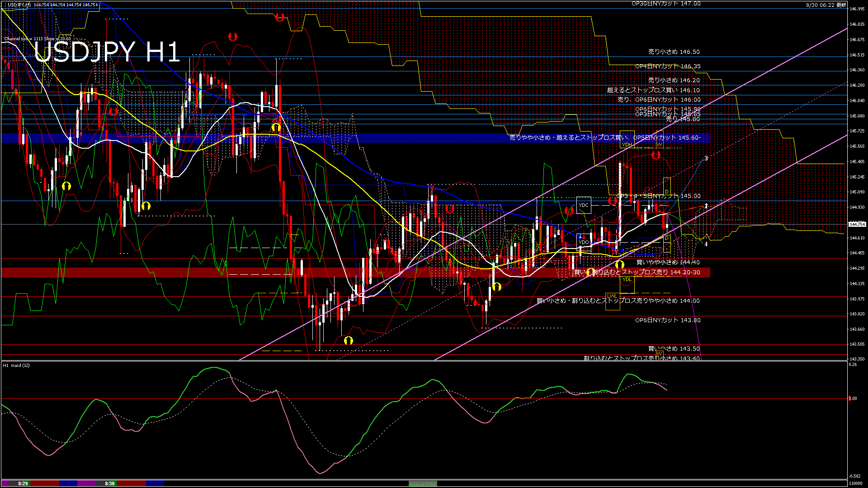Click the yellow up arrow under the YDO box
868x488 pixels.
pos(590,272)
